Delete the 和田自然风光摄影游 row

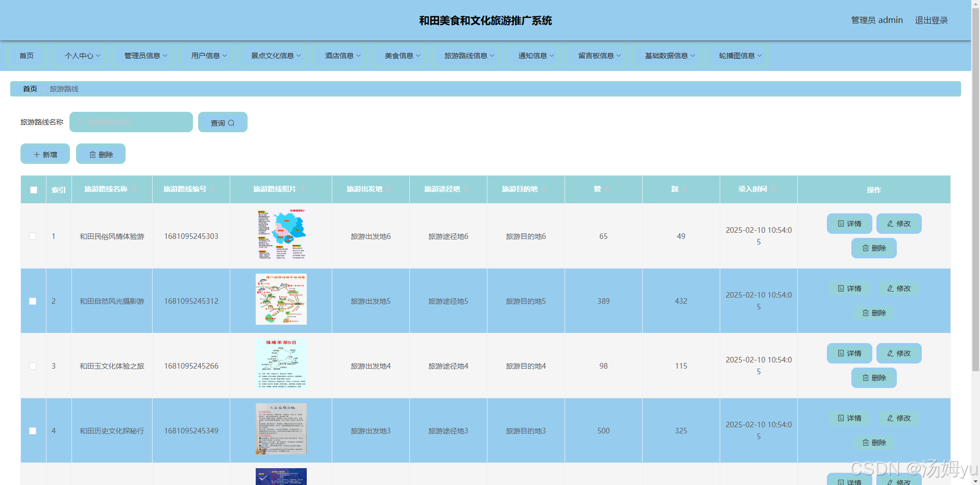pos(874,313)
